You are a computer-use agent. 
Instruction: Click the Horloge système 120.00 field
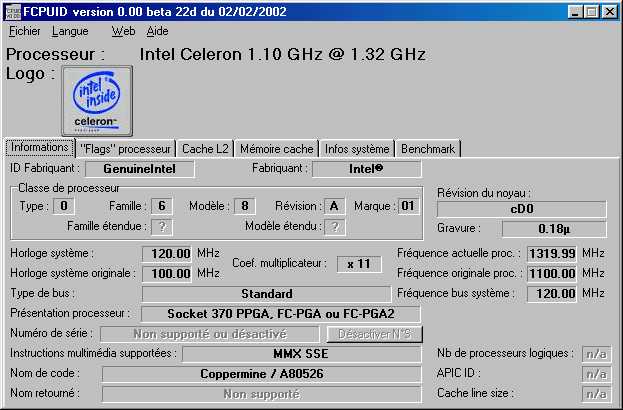[167, 253]
